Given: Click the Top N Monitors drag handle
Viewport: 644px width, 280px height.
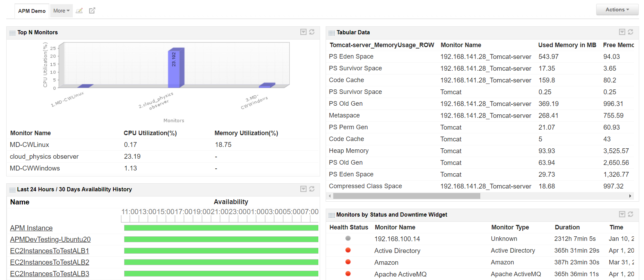Looking at the screenshot, I should pos(12,33).
